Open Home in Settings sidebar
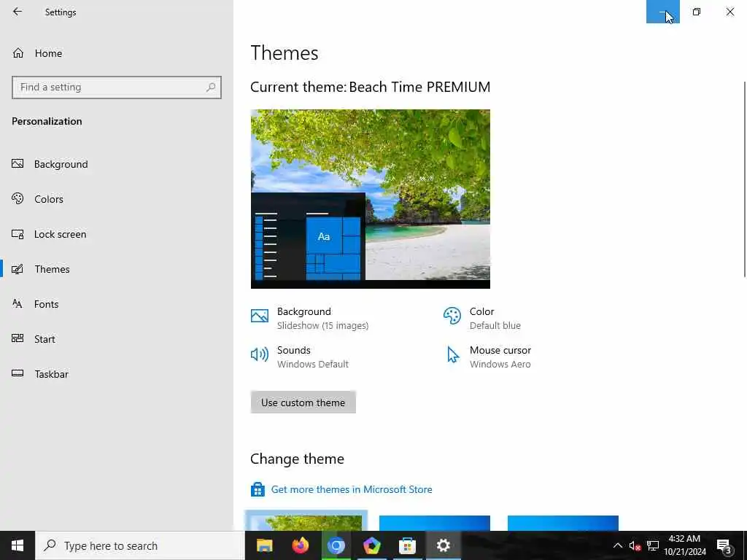Image resolution: width=747 pixels, height=560 pixels. click(117, 53)
